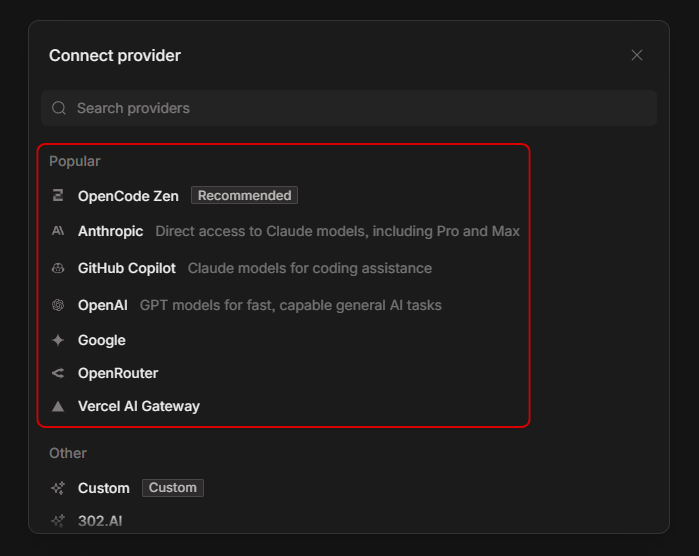Image resolution: width=699 pixels, height=556 pixels.
Task: Choose Anthropic provider
Action: coord(110,231)
